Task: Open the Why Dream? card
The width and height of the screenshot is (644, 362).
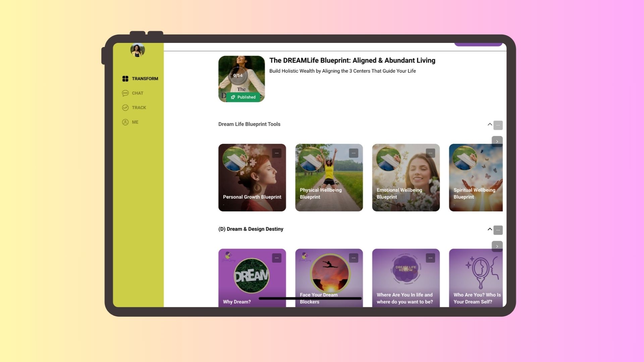Action: [x=252, y=278]
